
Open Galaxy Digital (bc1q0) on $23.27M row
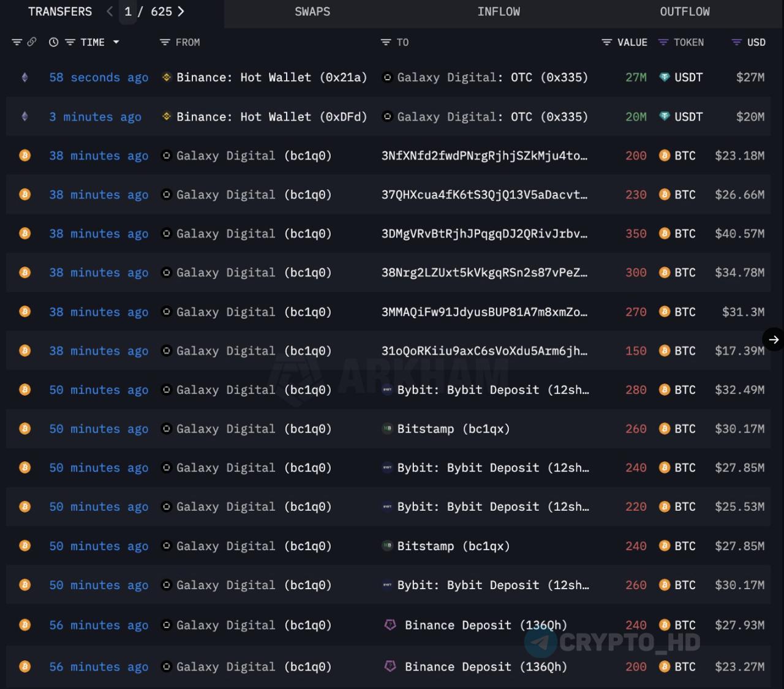[x=254, y=666]
